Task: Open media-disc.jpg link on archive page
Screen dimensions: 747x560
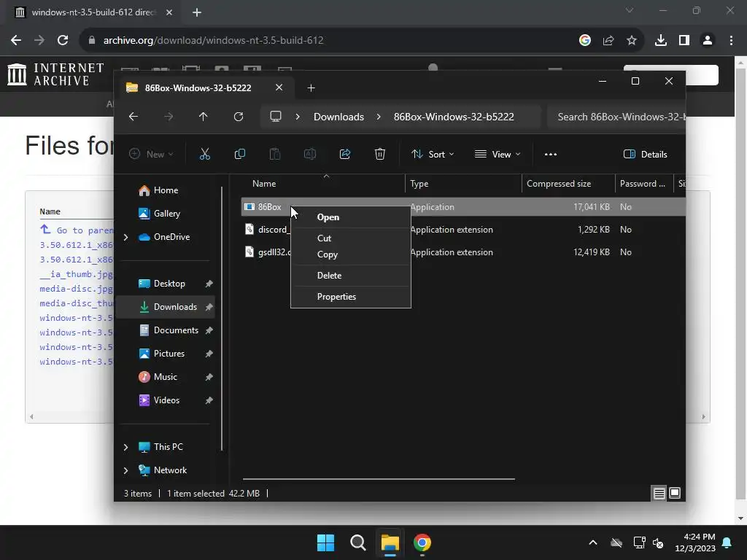Action: 76,289
